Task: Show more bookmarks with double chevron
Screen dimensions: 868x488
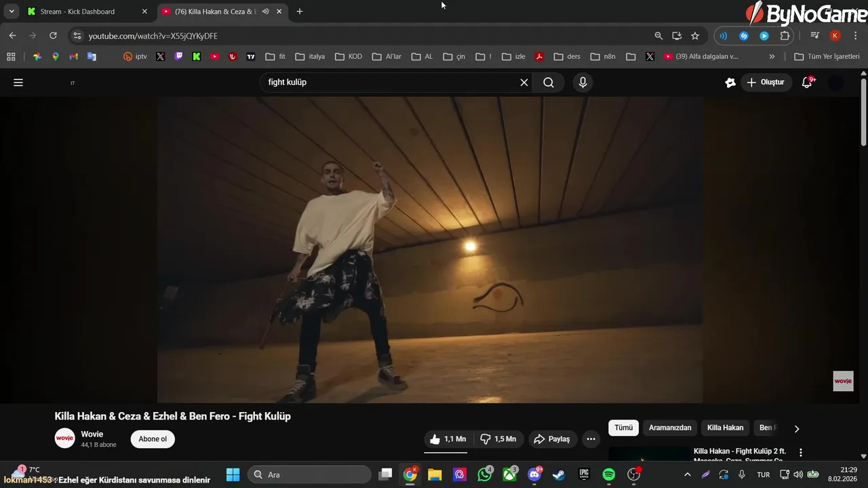Action: [772, 57]
